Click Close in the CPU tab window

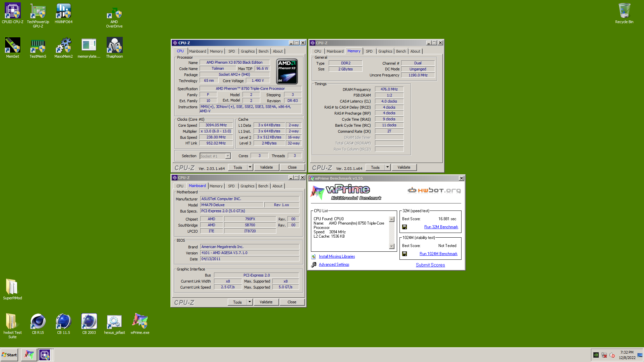[x=292, y=167]
